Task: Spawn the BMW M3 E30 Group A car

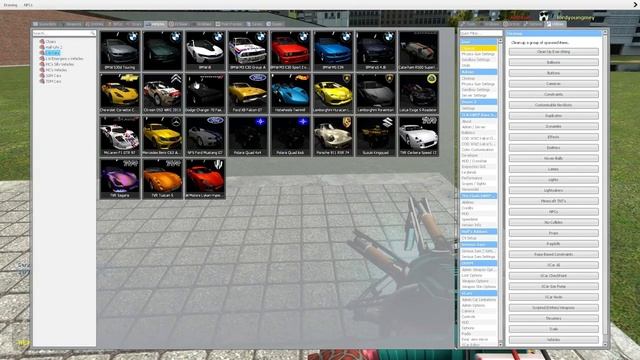Action: tap(248, 51)
